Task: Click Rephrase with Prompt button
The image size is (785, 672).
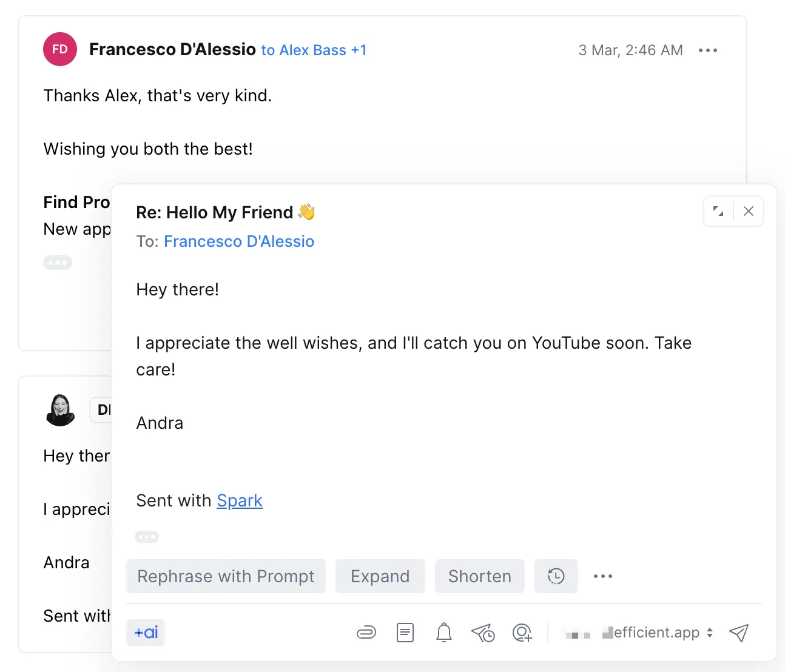Action: pos(226,576)
